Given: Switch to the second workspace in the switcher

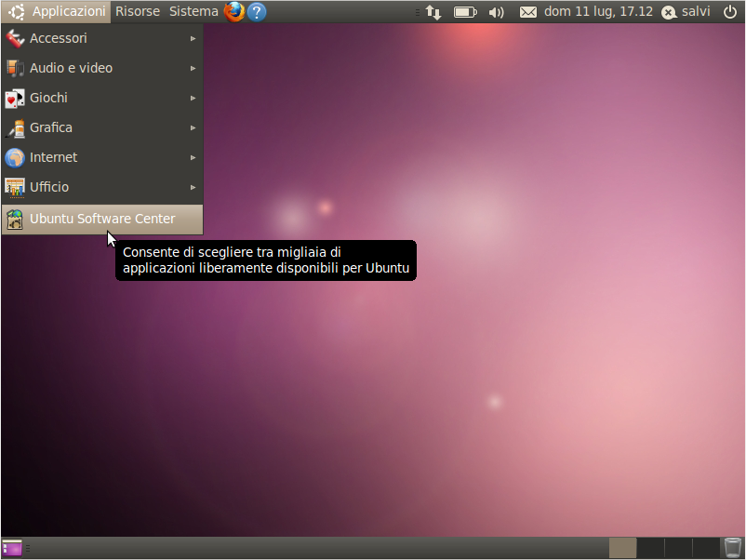Looking at the screenshot, I should click(650, 548).
